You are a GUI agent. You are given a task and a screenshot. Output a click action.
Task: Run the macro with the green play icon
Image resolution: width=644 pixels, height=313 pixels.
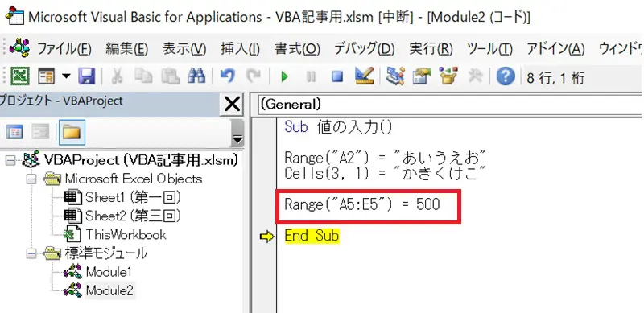(284, 76)
